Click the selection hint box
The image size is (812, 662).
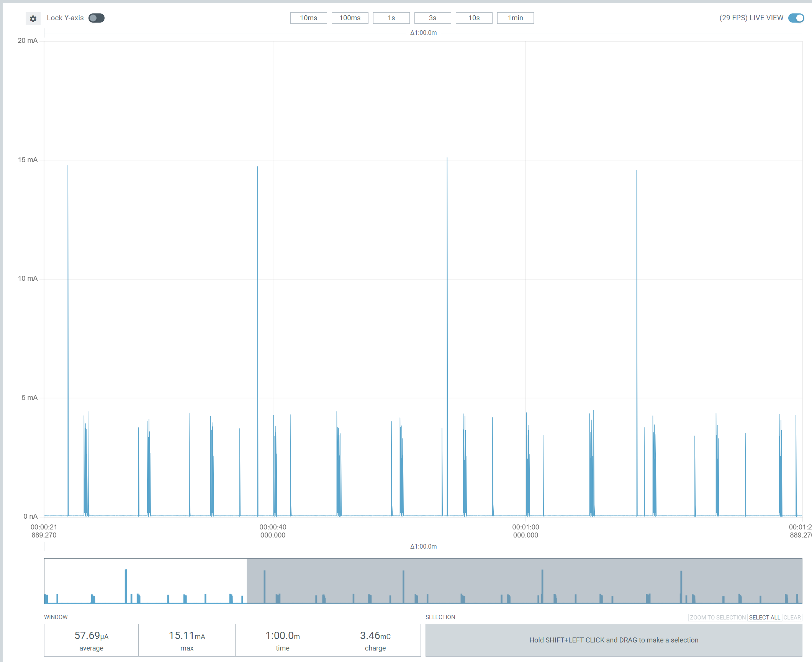click(x=614, y=640)
